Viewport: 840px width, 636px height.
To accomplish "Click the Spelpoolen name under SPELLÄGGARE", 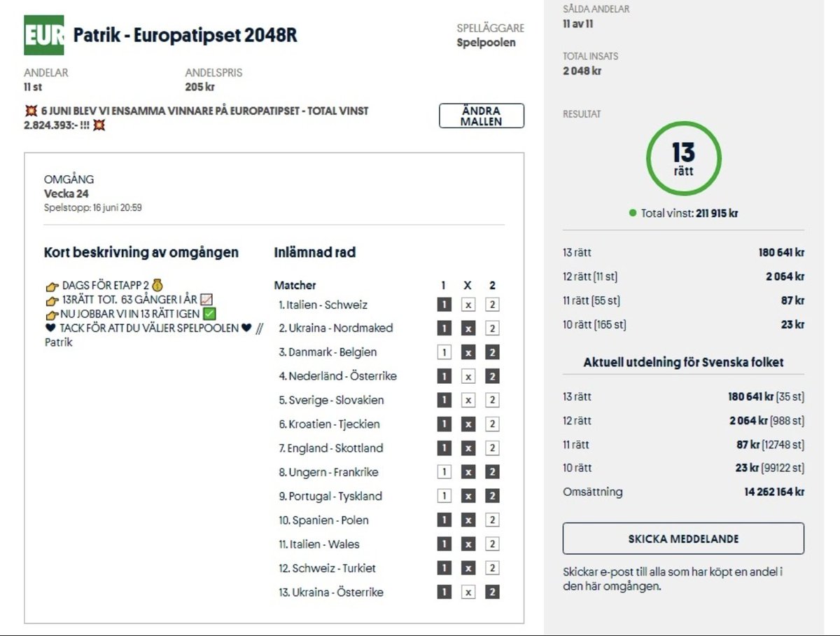I will tap(486, 43).
